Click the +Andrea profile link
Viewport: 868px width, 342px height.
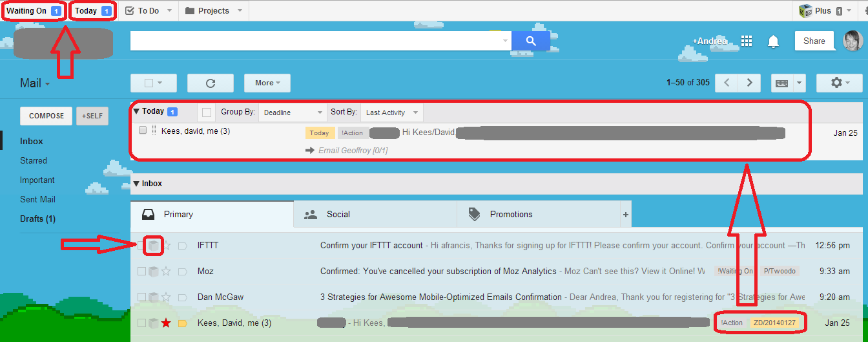coord(710,41)
